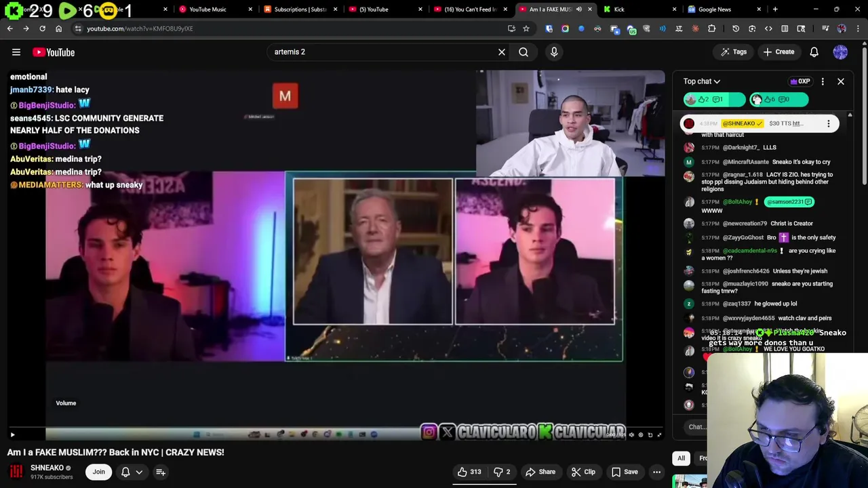Bookmark this page with the star
Viewport: 868px width, 488px height.
tap(526, 28)
